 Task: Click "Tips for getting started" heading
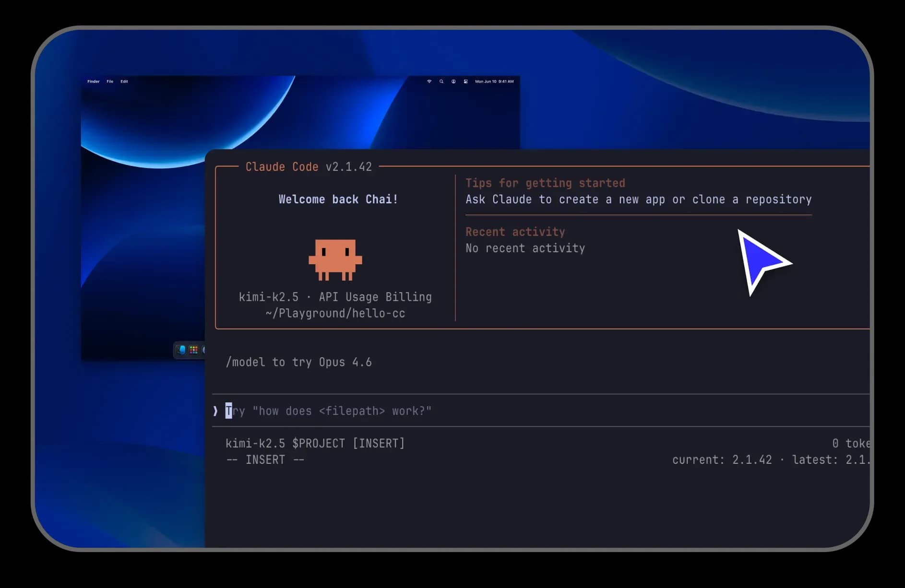tap(545, 183)
